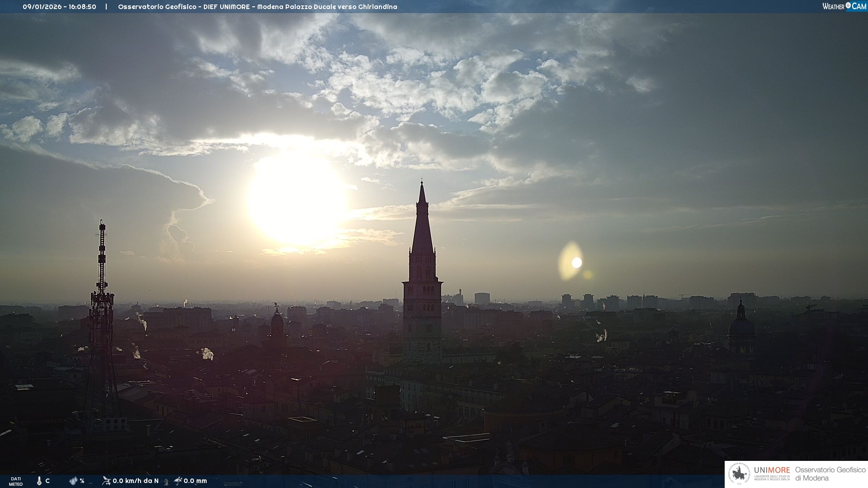Click the humidity water drops icon

click(x=73, y=481)
